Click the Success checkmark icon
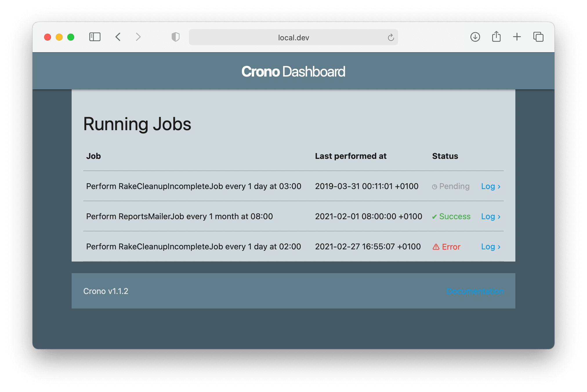 [434, 217]
